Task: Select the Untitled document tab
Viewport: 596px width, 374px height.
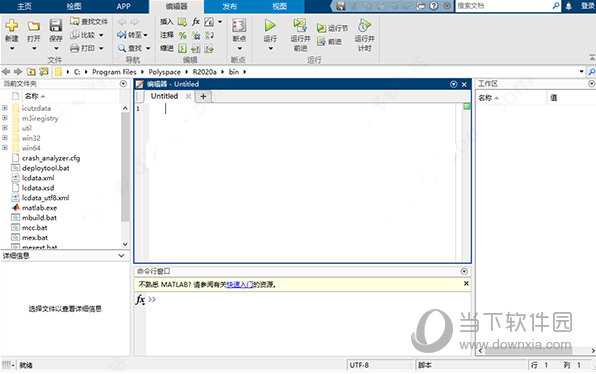Action: click(x=165, y=96)
